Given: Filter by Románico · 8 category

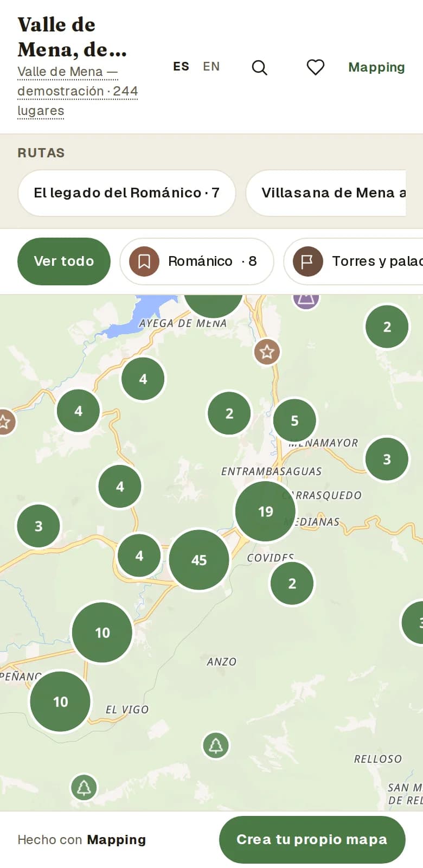Looking at the screenshot, I should [197, 261].
